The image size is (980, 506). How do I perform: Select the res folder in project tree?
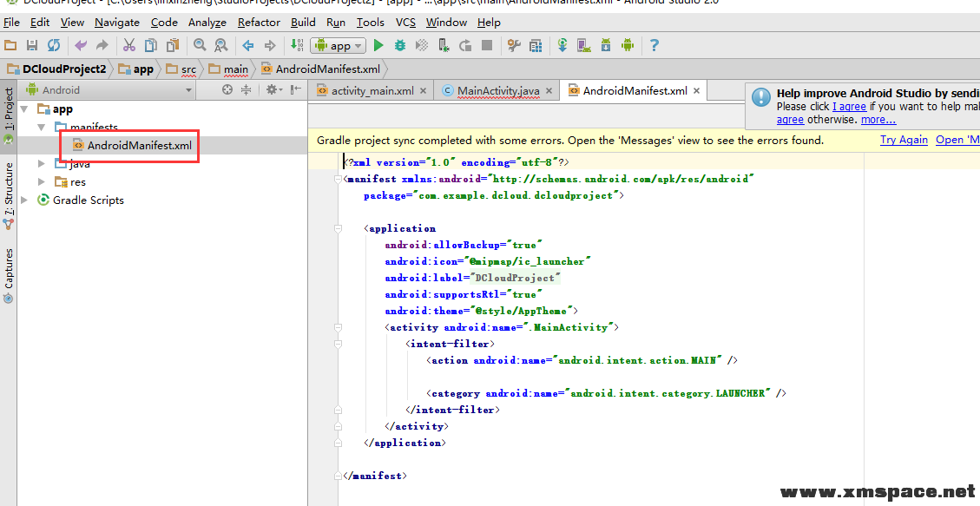(78, 181)
